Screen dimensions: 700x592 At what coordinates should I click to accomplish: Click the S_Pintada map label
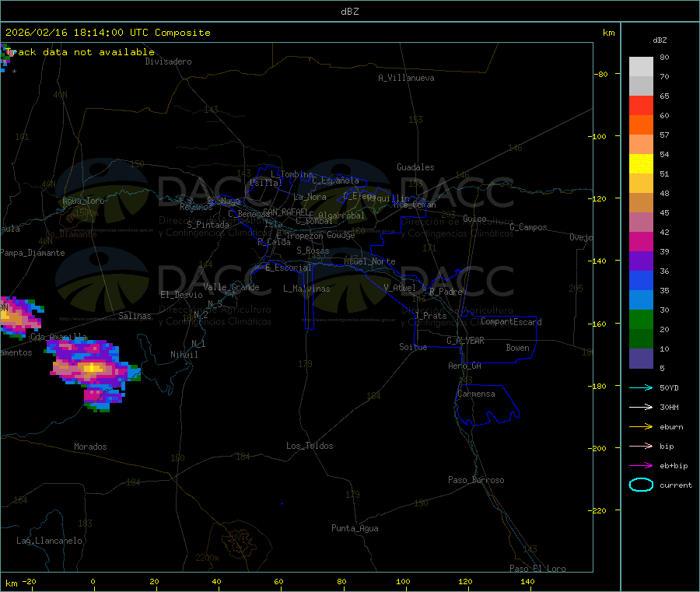208,225
